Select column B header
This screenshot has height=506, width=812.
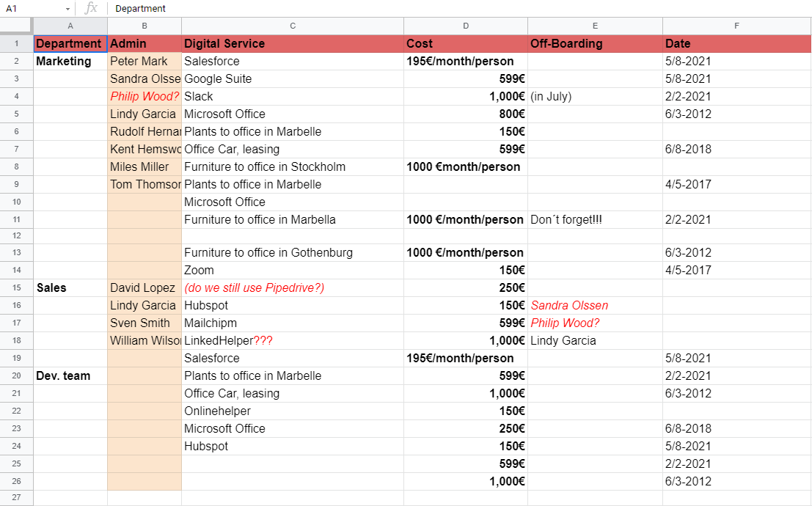pos(145,26)
